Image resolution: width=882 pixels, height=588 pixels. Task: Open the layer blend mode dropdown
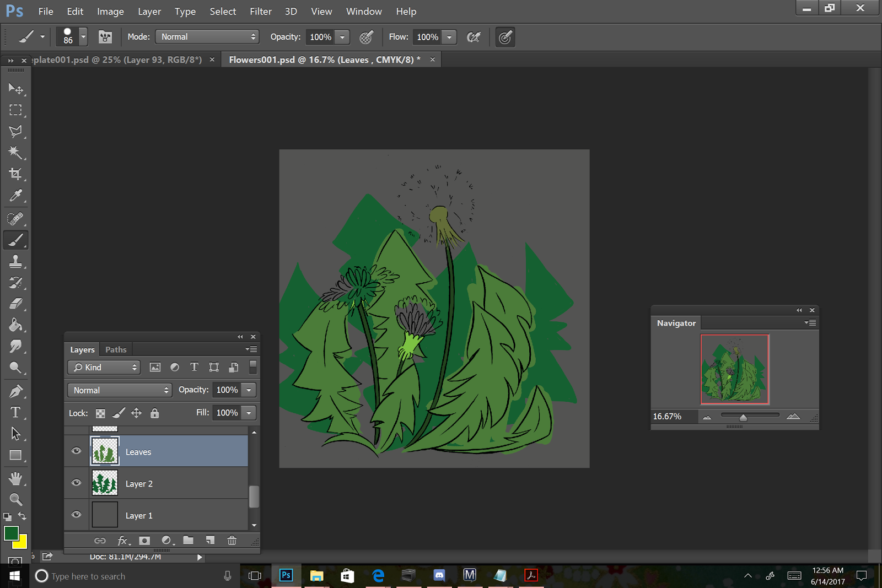120,390
